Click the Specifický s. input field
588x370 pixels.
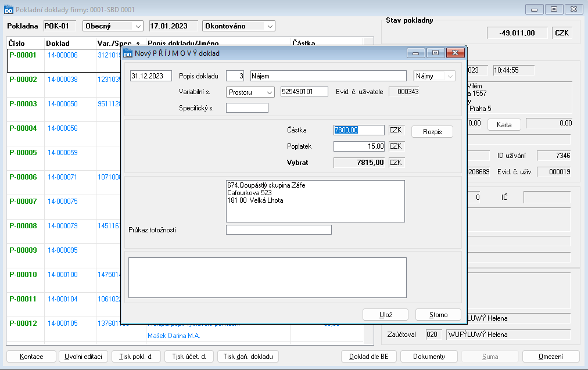pos(247,108)
